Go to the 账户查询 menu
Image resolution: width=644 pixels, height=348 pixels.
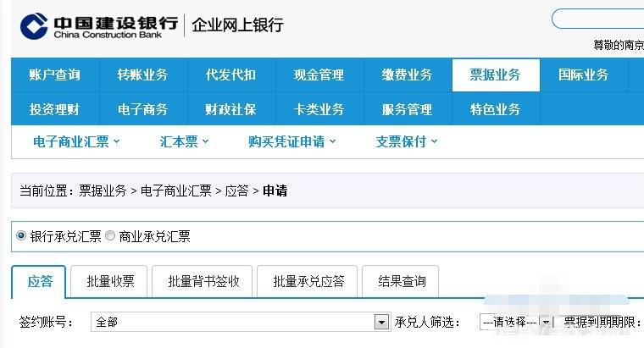55,75
